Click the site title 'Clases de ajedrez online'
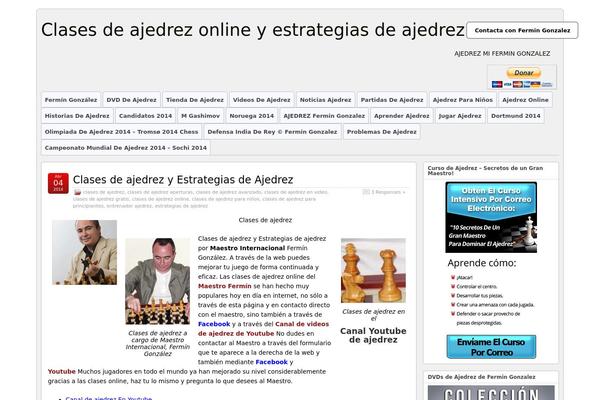The height and width of the screenshot is (400, 600). coord(253,30)
